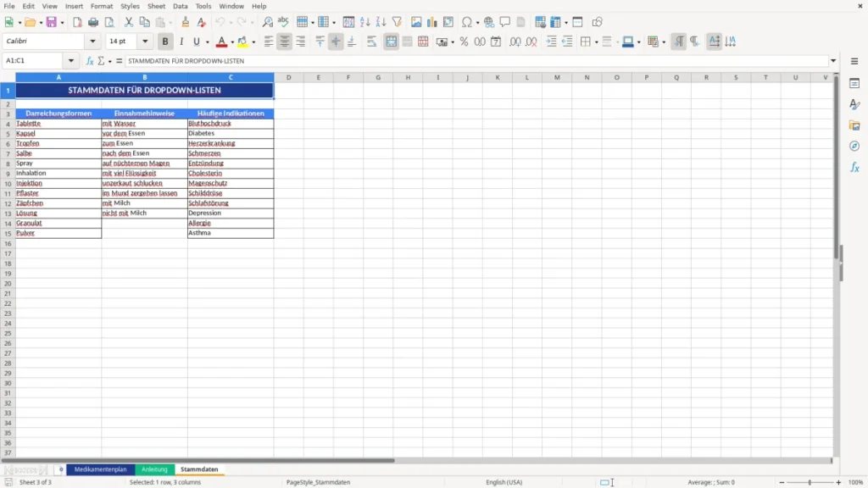The image size is (868, 488).
Task: Open Borders dropdown arrow
Action: click(596, 42)
